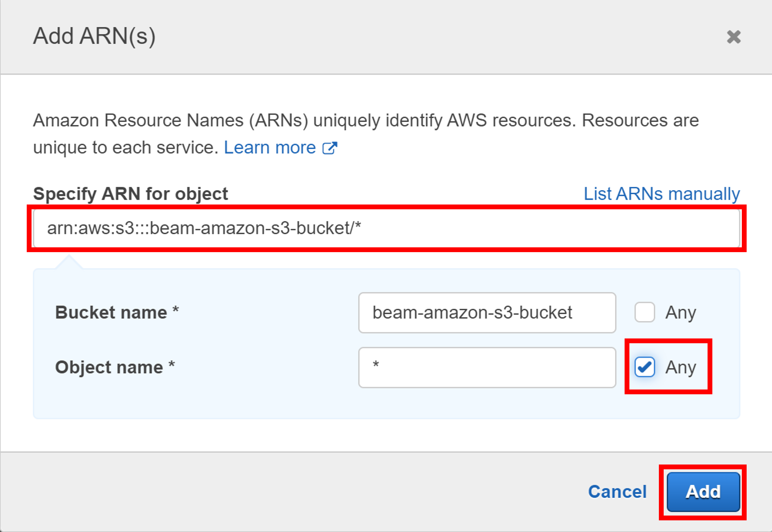Click Cancel to abort the dialog

617,491
